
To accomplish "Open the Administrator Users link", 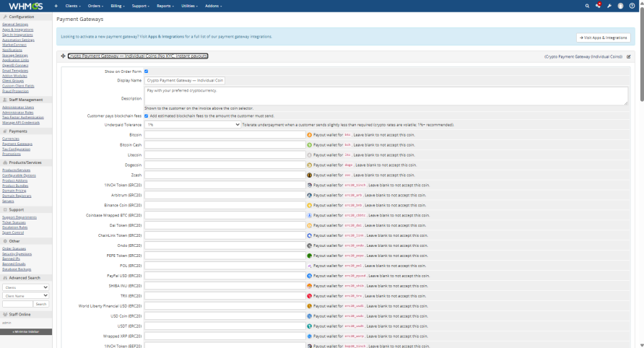I will click(18, 108).
